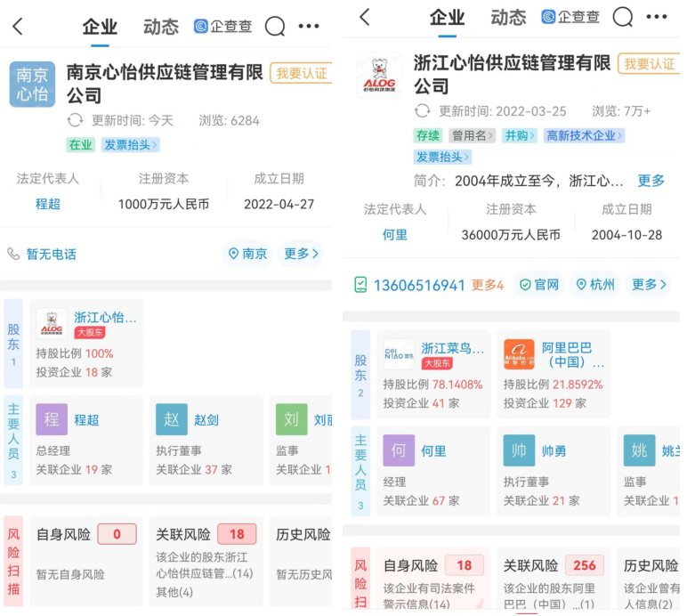
Task: Open 自身风险 card showing 0
Action: 86,561
